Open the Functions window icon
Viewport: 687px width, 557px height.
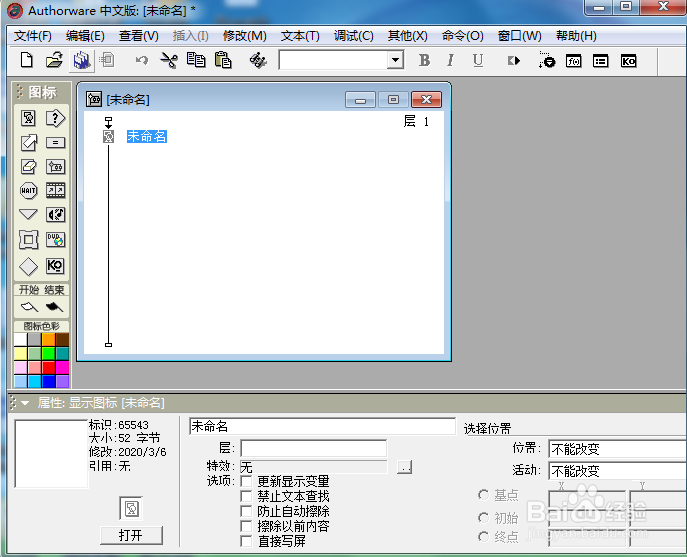pos(574,61)
